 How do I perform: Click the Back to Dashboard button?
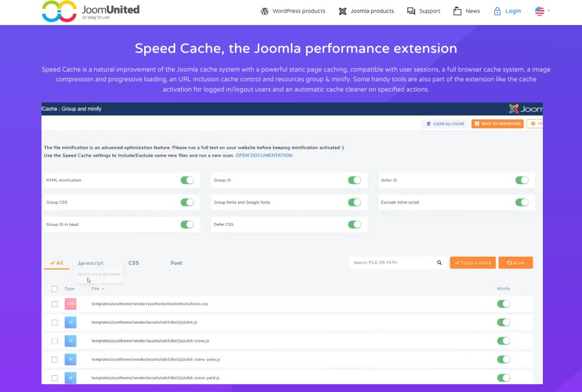click(497, 124)
